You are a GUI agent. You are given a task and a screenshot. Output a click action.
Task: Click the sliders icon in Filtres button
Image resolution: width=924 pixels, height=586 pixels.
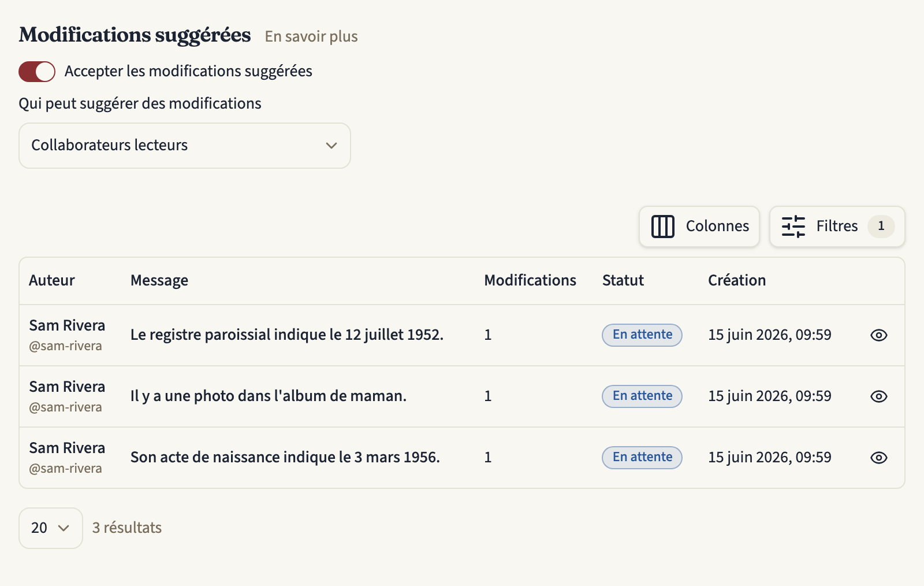pyautogui.click(x=793, y=227)
